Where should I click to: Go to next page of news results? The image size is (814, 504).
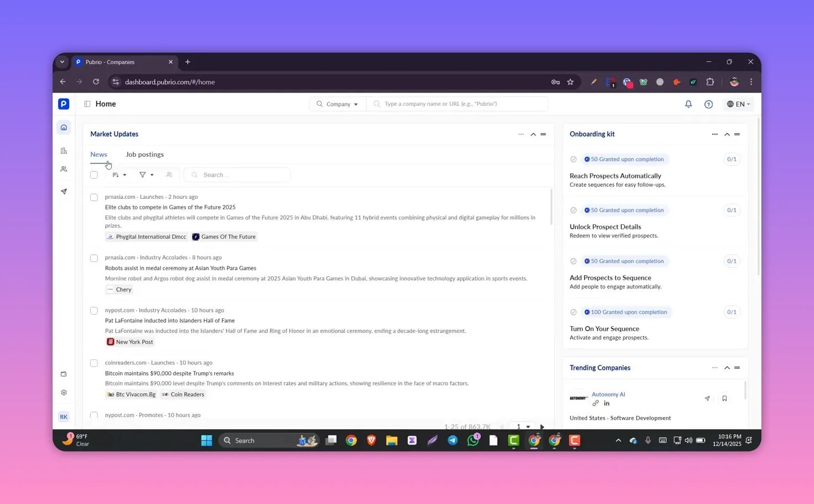542,426
